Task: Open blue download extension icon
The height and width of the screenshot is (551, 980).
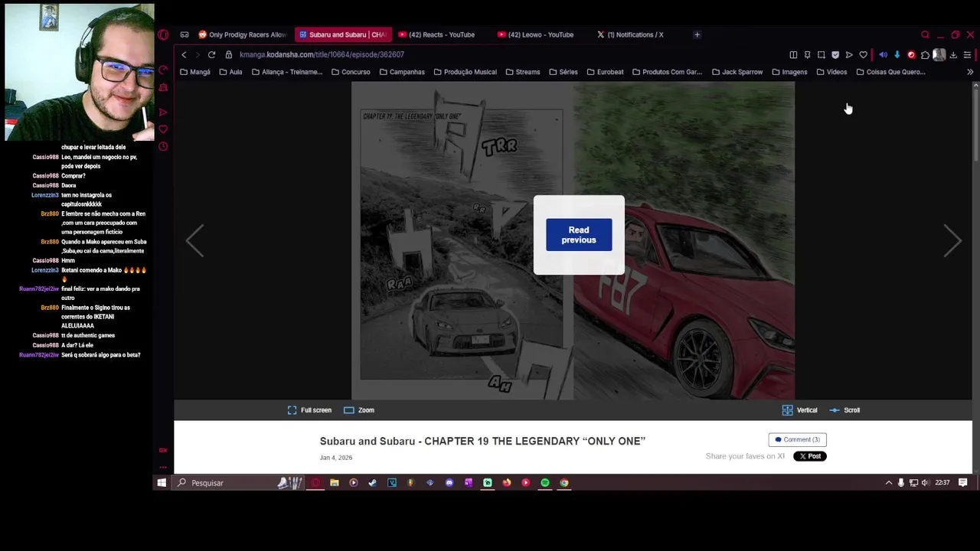Action: [x=897, y=54]
